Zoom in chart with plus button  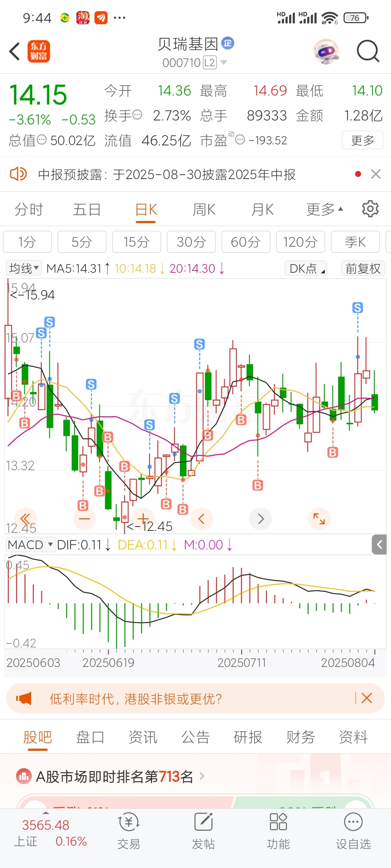(x=143, y=519)
